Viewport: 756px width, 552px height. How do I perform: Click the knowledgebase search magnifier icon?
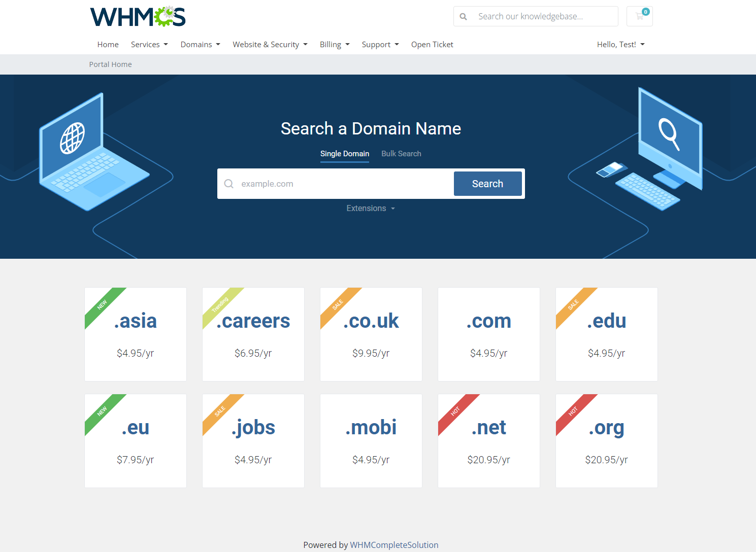[x=463, y=17]
